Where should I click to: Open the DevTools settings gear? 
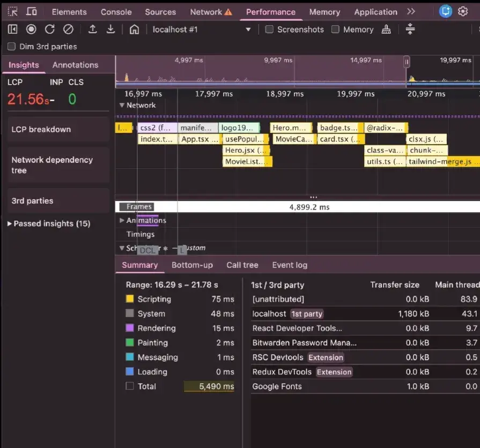click(462, 12)
